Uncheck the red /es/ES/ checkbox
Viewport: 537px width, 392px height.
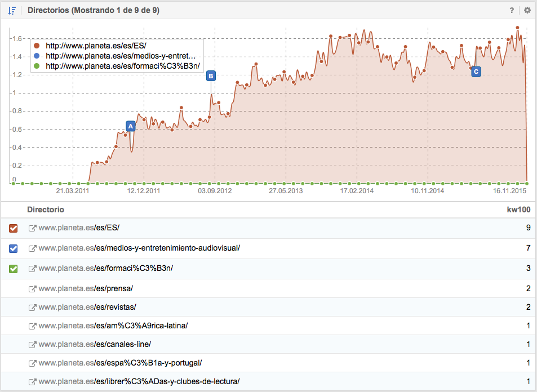(14, 228)
